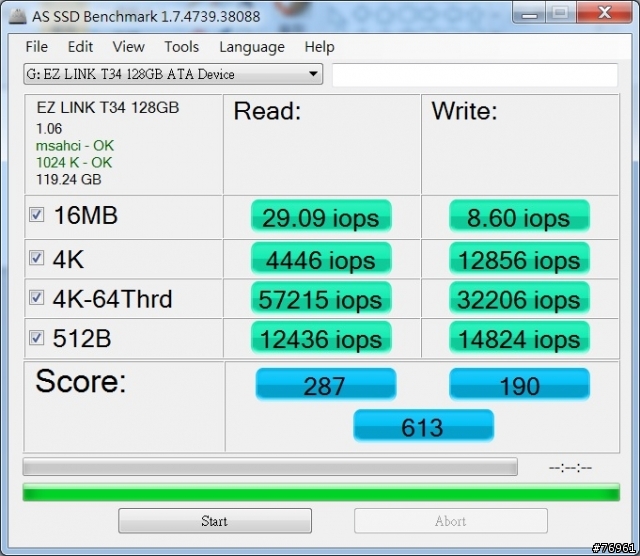The width and height of the screenshot is (640, 556).
Task: Click the Abort button
Action: (x=451, y=521)
